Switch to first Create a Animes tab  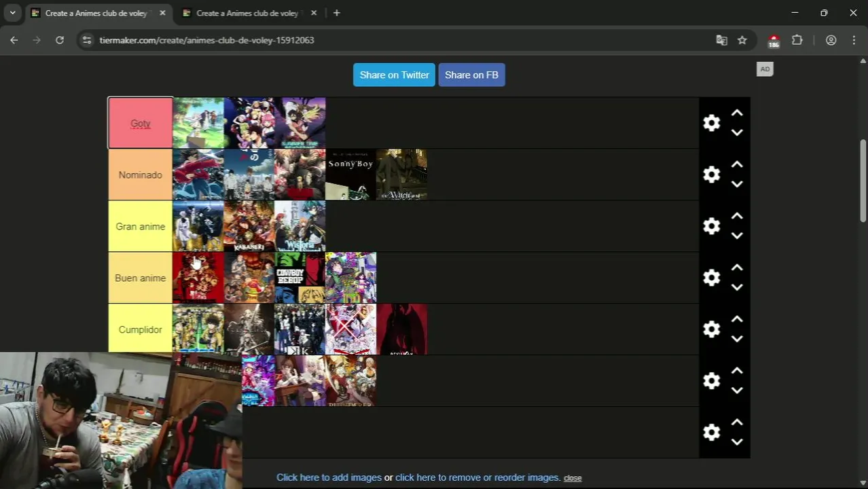pos(98,13)
